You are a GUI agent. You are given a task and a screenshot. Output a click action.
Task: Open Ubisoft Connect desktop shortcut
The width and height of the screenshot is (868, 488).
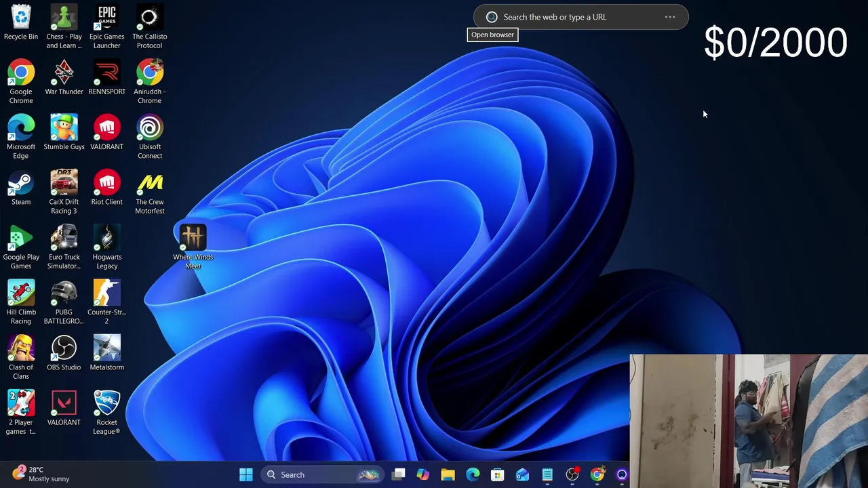coord(149,136)
